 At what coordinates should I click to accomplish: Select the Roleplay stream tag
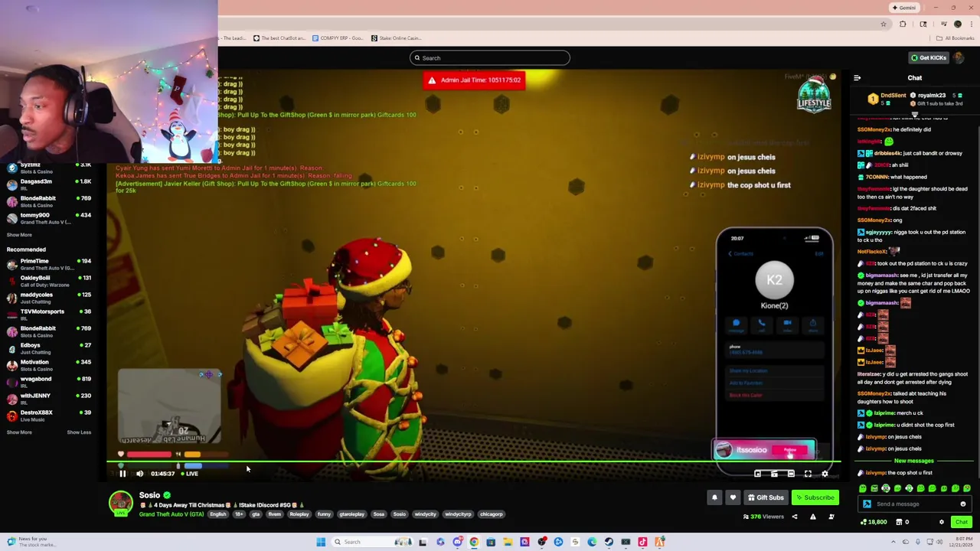click(299, 514)
